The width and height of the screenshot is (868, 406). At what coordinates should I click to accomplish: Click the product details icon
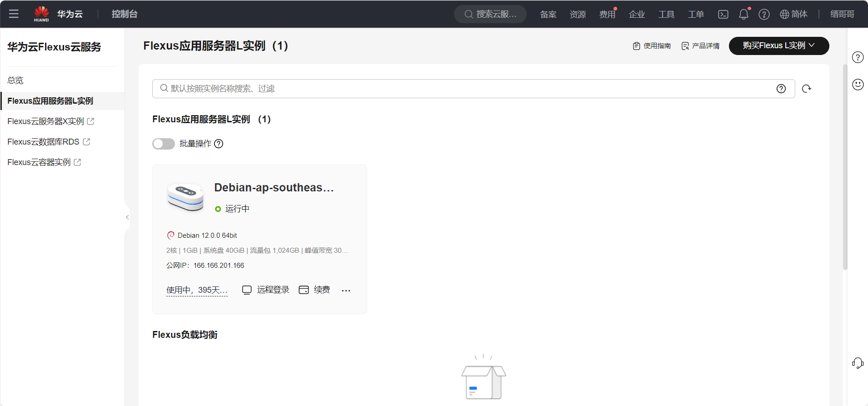pos(685,46)
